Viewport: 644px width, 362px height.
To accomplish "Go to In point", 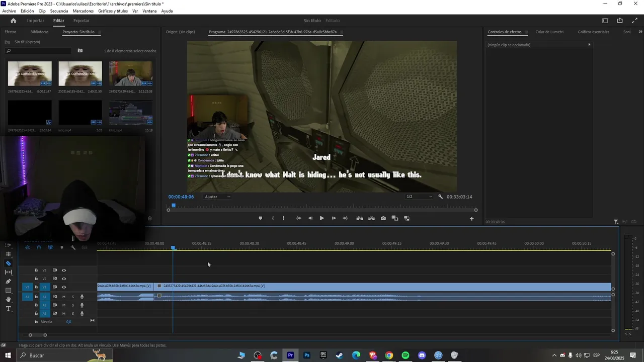I will [299, 218].
